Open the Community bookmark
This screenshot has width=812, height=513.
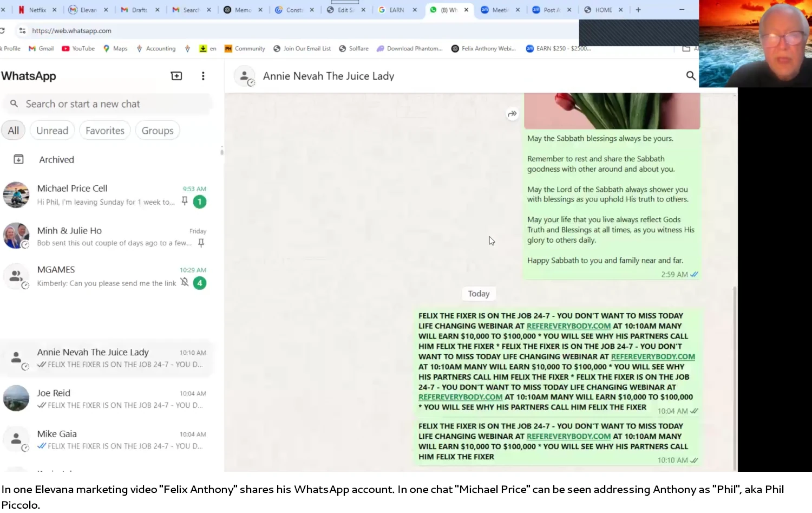[245, 49]
